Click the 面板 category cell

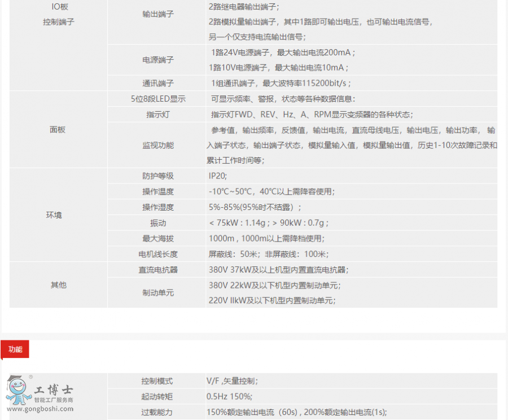click(x=58, y=130)
